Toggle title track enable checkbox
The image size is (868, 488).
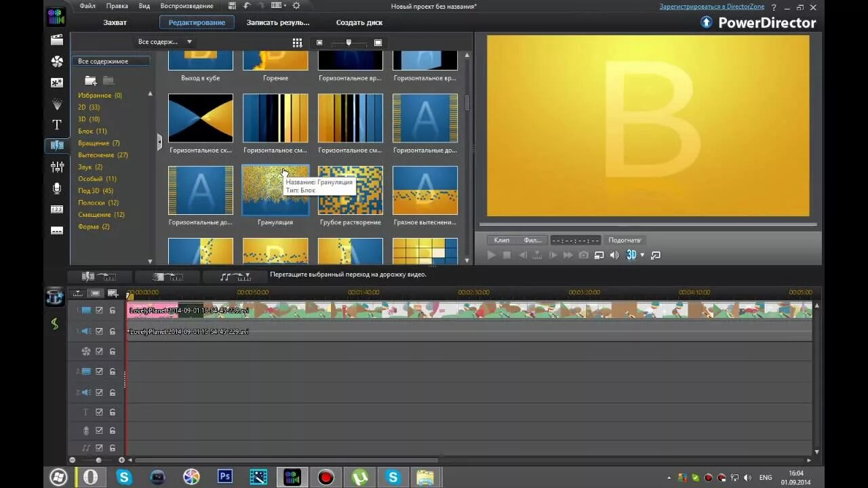point(99,411)
